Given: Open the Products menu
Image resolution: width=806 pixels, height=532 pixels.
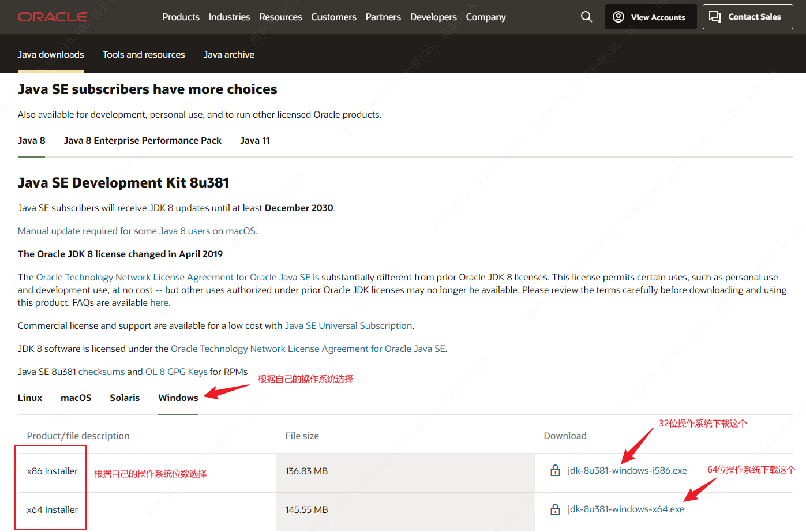Looking at the screenshot, I should coord(181,17).
